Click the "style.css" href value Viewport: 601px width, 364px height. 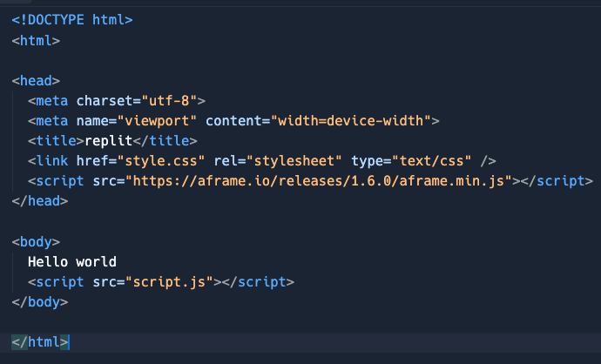click(x=161, y=161)
